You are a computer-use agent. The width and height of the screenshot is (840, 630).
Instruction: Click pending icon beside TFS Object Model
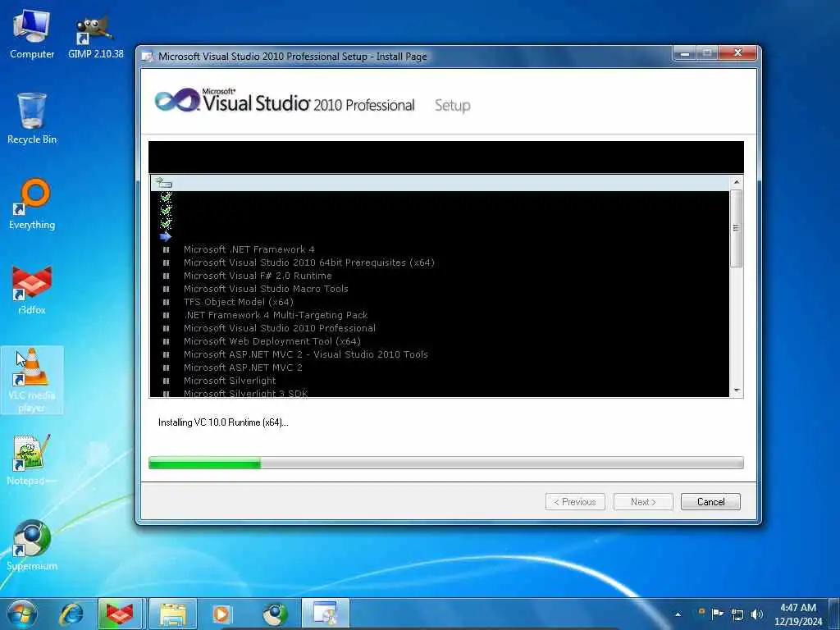tap(166, 302)
